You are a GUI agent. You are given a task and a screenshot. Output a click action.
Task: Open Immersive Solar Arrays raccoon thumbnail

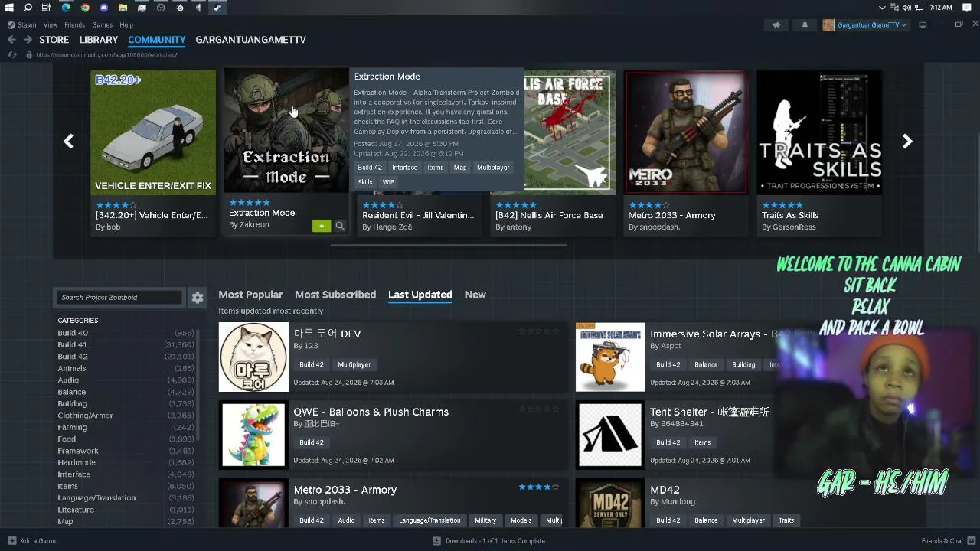click(610, 357)
